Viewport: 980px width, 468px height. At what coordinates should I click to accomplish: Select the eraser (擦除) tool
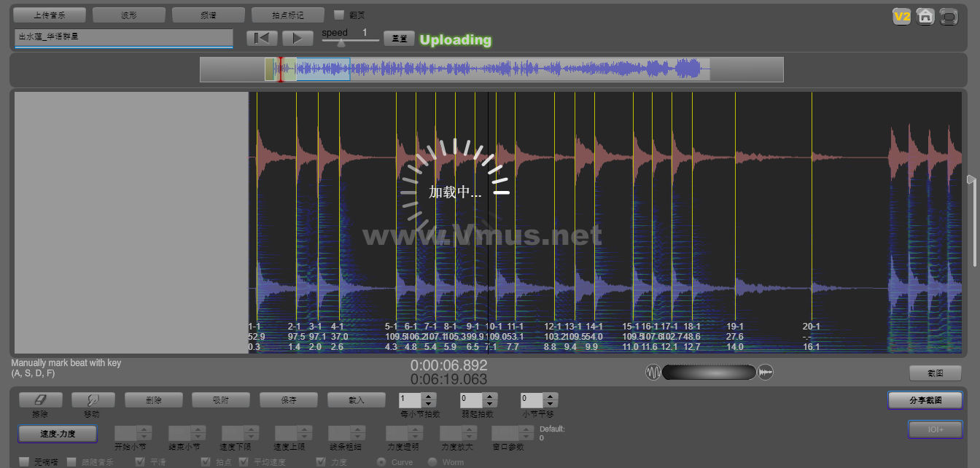coord(40,399)
